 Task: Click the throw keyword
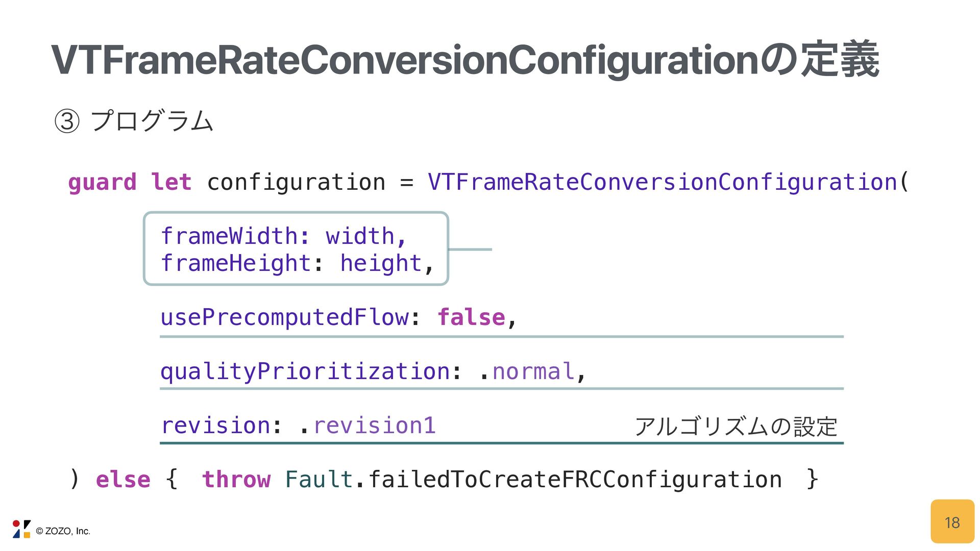[x=236, y=480]
